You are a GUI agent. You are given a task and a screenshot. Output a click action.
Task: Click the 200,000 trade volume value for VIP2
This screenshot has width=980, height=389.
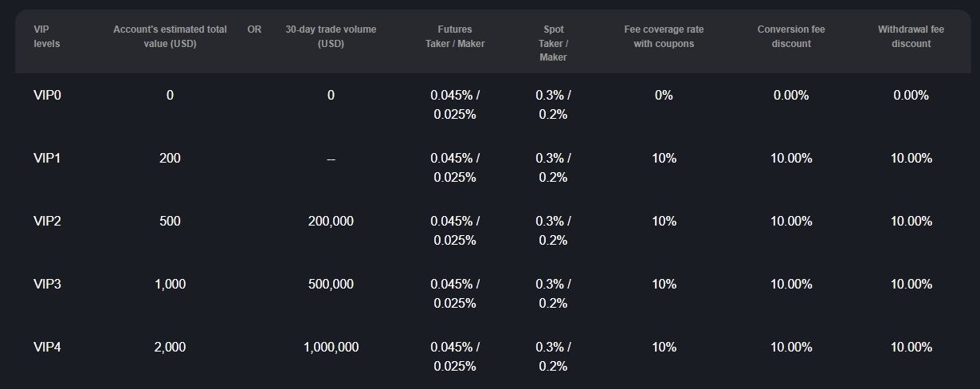[331, 221]
